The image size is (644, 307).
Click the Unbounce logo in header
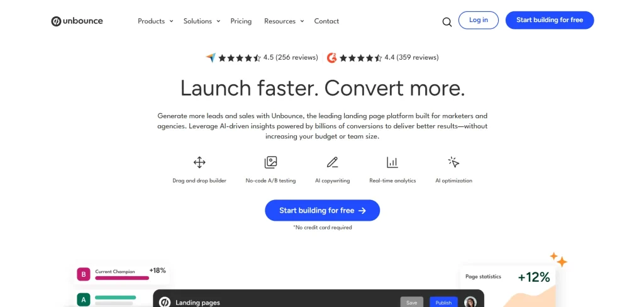coord(77,21)
